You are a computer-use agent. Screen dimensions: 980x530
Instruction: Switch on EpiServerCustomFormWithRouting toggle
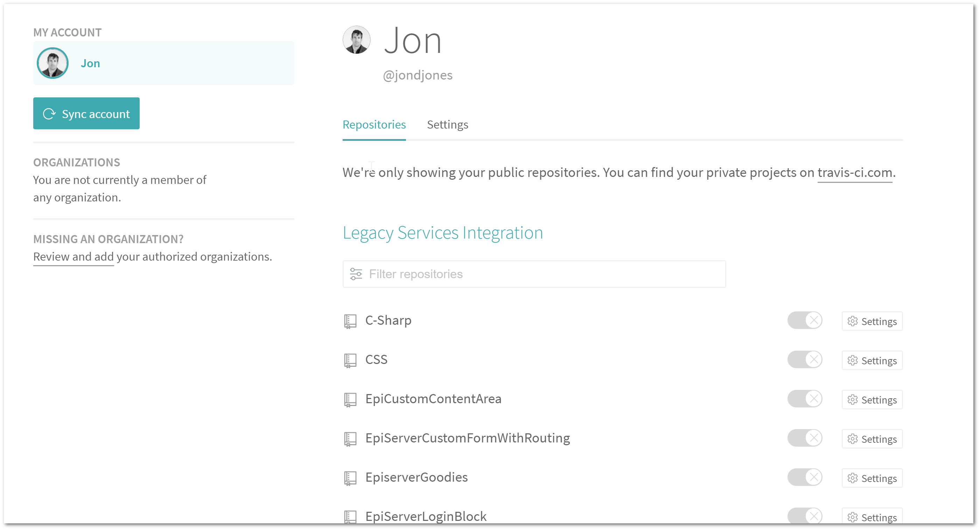[x=805, y=438]
